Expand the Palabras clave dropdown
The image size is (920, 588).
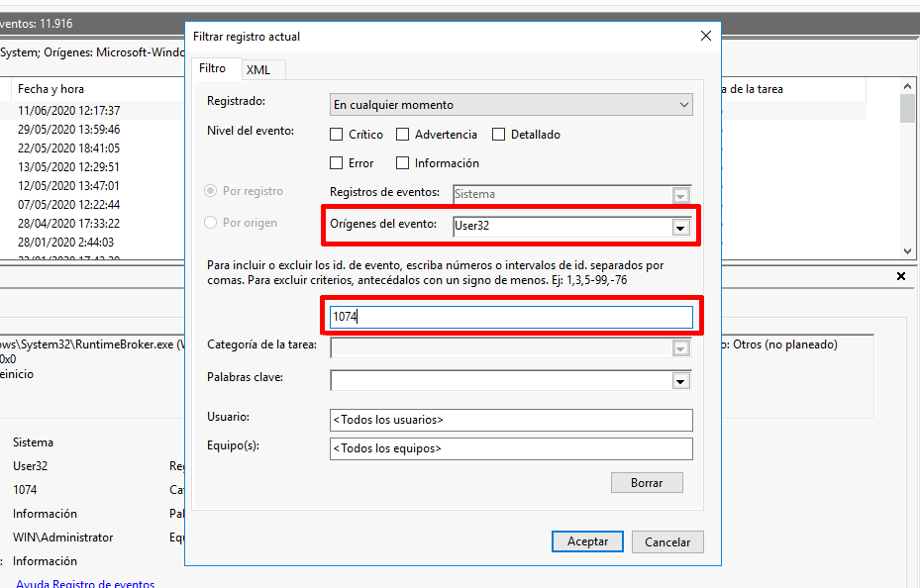click(x=680, y=380)
